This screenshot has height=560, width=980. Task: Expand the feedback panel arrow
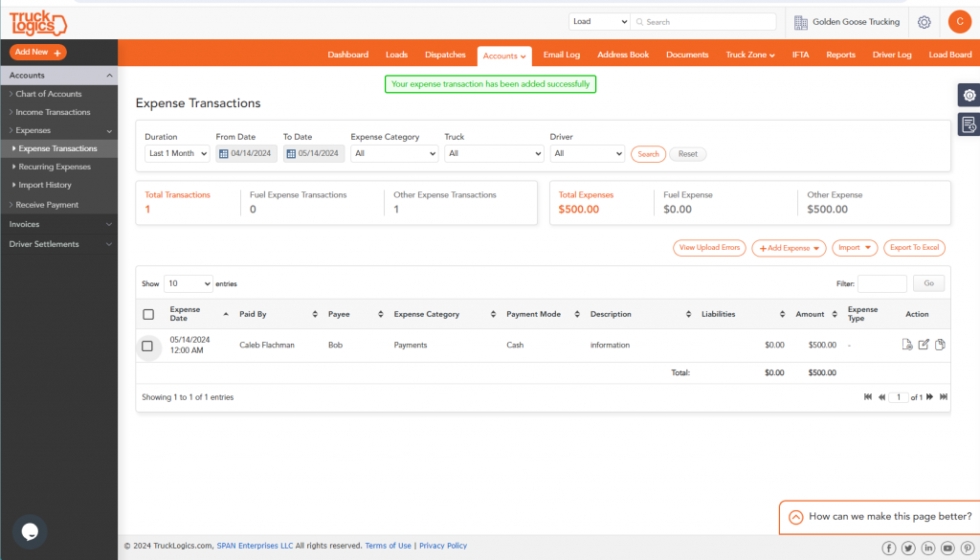pos(795,517)
